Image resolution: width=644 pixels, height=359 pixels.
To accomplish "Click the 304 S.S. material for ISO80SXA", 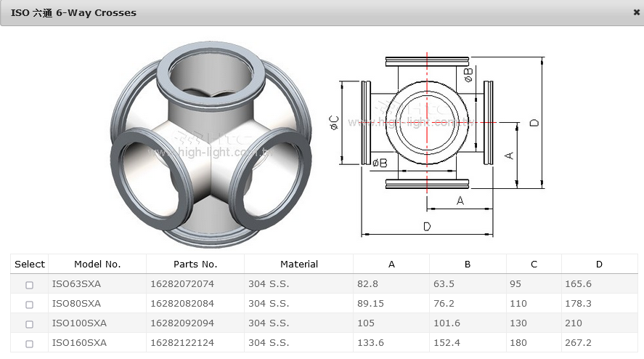I will [x=269, y=304].
